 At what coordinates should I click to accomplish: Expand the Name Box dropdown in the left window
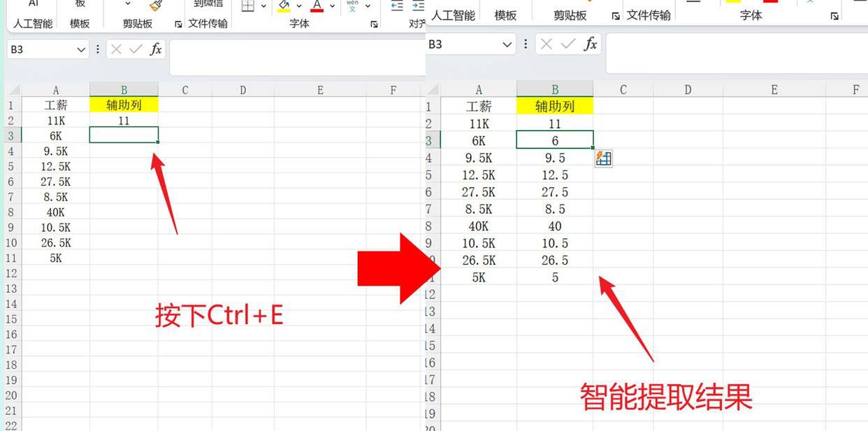(81, 50)
